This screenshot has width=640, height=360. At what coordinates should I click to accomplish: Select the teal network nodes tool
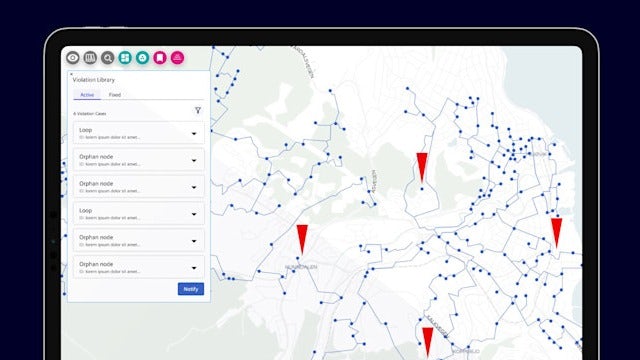(142, 58)
